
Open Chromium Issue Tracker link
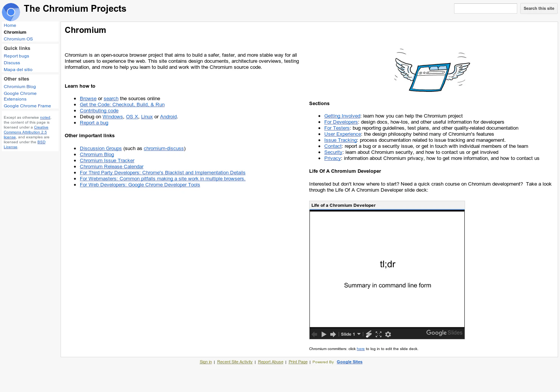click(x=107, y=161)
